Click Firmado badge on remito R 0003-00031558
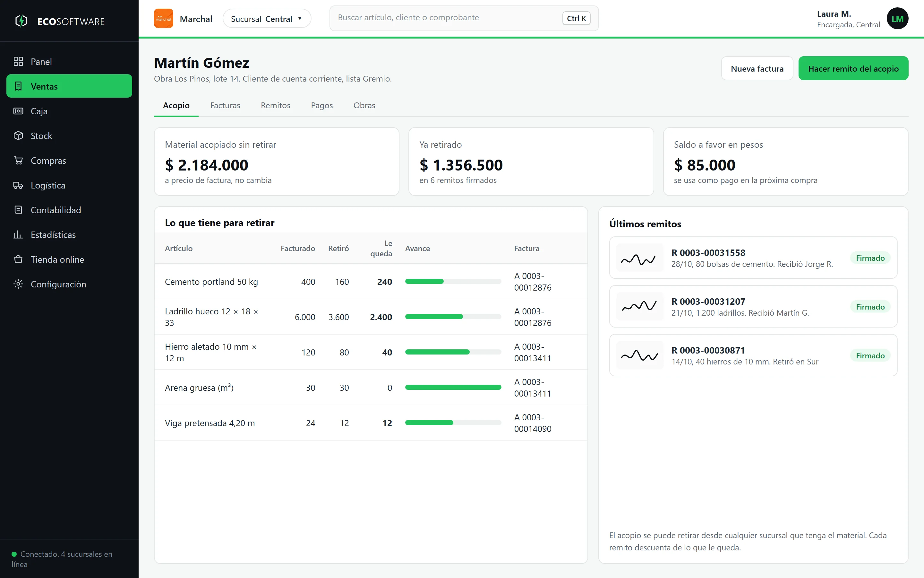924x578 pixels. pos(870,258)
